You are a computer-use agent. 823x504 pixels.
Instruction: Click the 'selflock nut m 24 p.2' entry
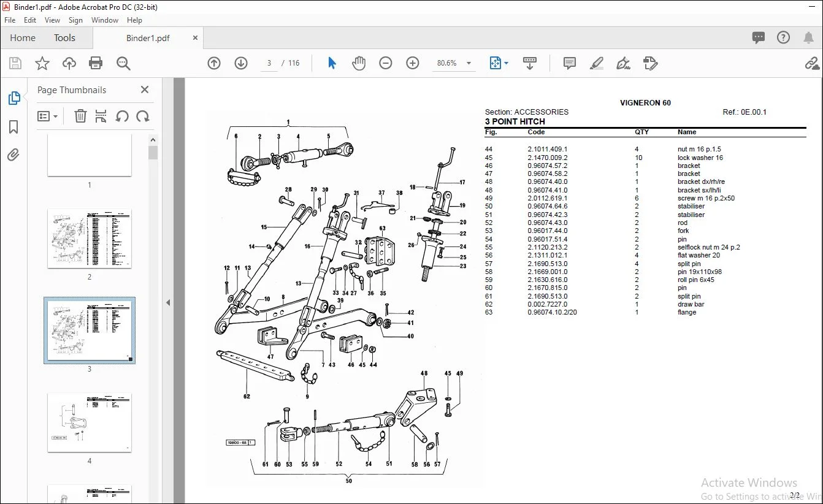pyautogui.click(x=709, y=247)
